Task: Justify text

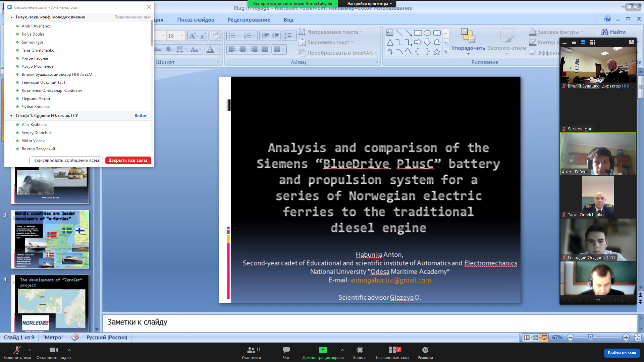Action: tap(265, 49)
